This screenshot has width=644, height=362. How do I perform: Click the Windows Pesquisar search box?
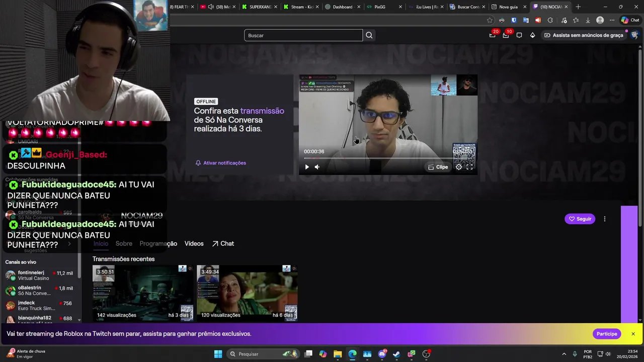[262, 354]
